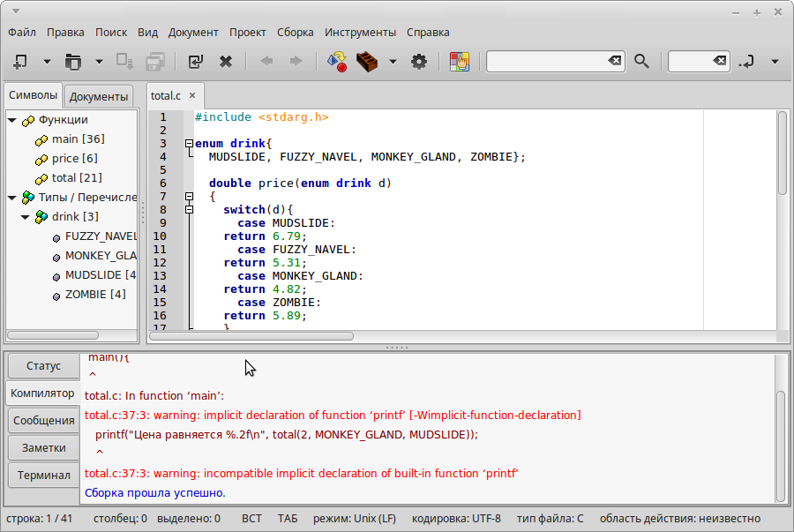Click the incompatible implicit declaration warning line
Image resolution: width=794 pixels, height=532 pixels.
coord(302,474)
